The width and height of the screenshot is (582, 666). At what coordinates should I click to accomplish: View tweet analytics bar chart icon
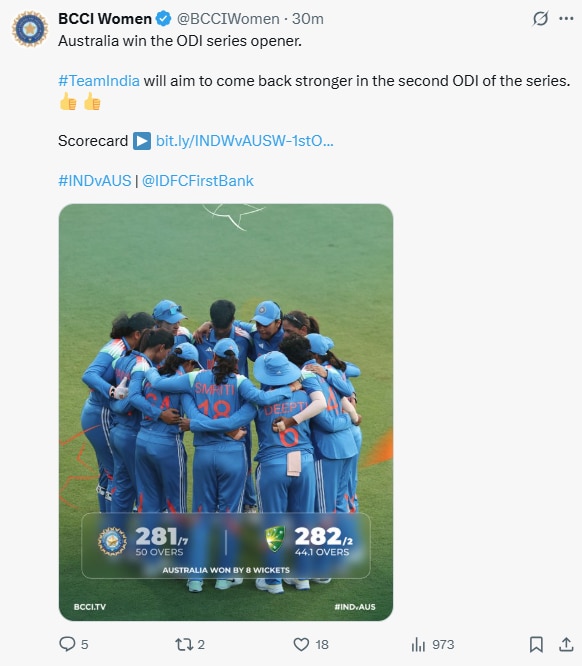click(418, 644)
